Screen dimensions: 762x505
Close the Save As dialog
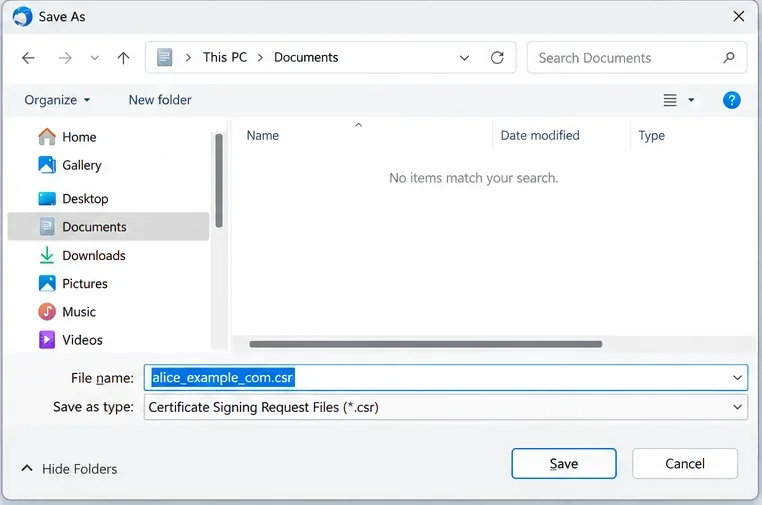pyautogui.click(x=739, y=17)
